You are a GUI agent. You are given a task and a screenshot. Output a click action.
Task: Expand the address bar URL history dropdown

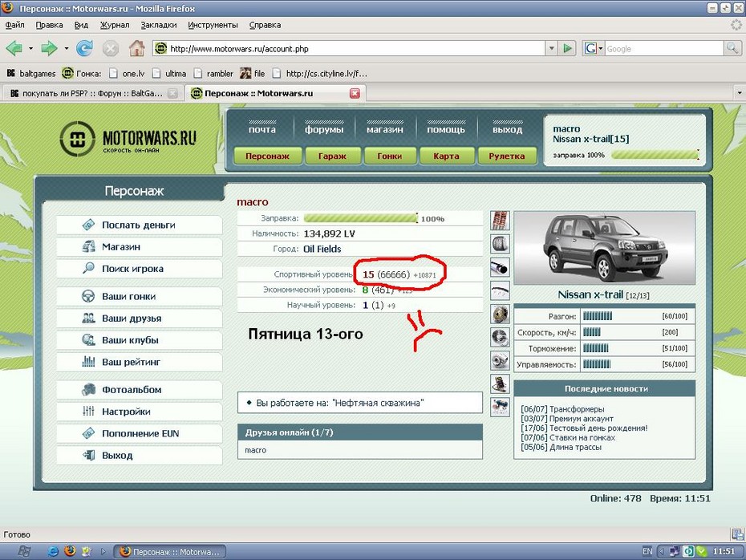pos(551,48)
